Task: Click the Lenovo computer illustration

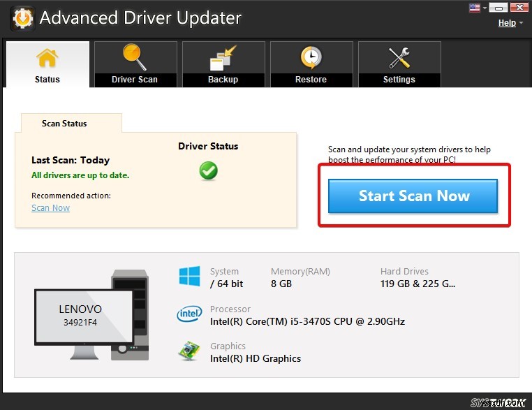Action: 91,314
